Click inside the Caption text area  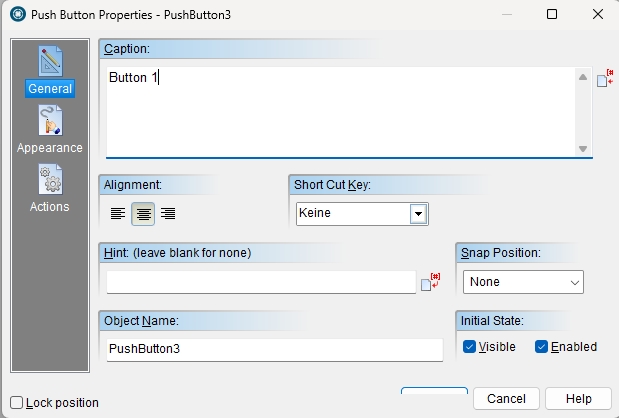tap(341, 112)
